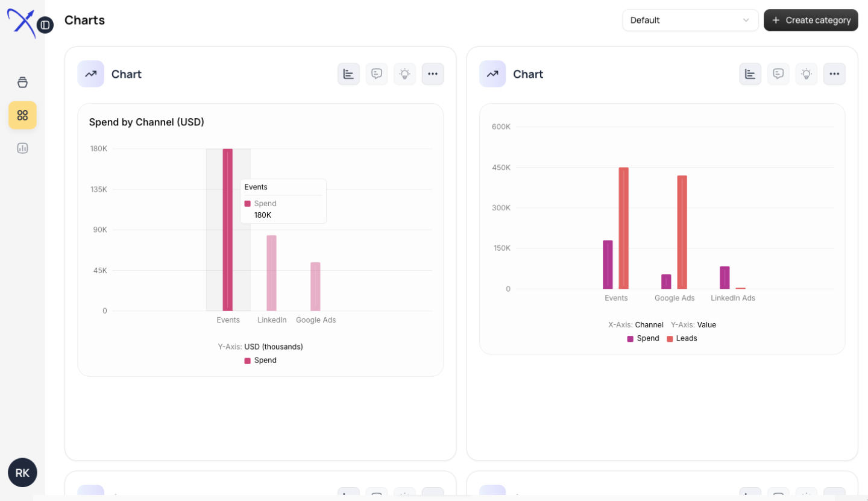This screenshot has height=501, width=868.
Task: Select the bar chart icon on left Chart card
Action: click(x=348, y=74)
